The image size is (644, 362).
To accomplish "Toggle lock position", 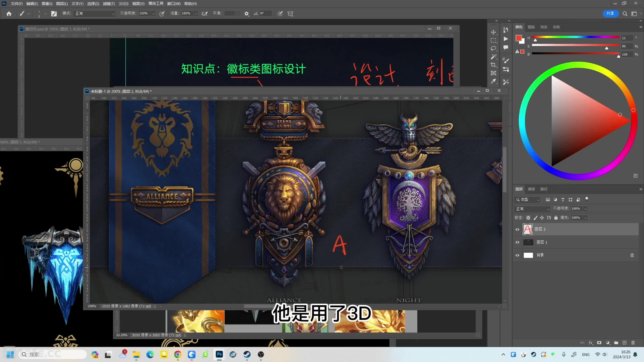I will pyautogui.click(x=542, y=218).
